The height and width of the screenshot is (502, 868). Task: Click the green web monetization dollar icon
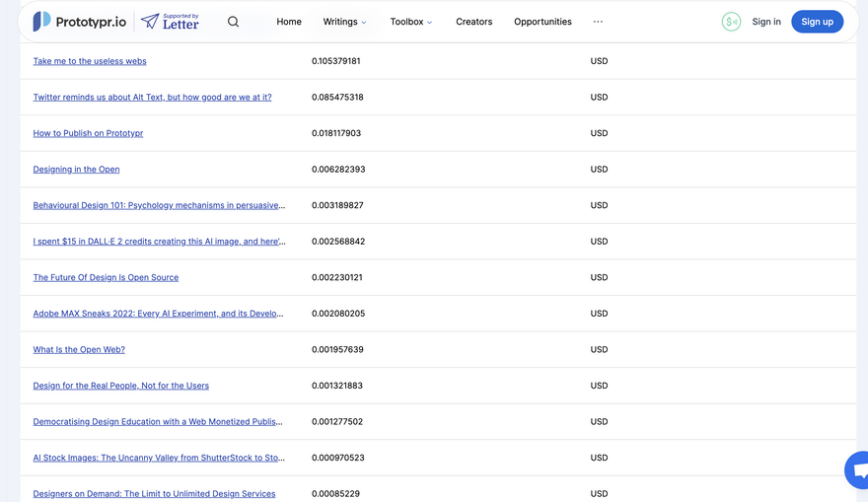[x=731, y=22]
